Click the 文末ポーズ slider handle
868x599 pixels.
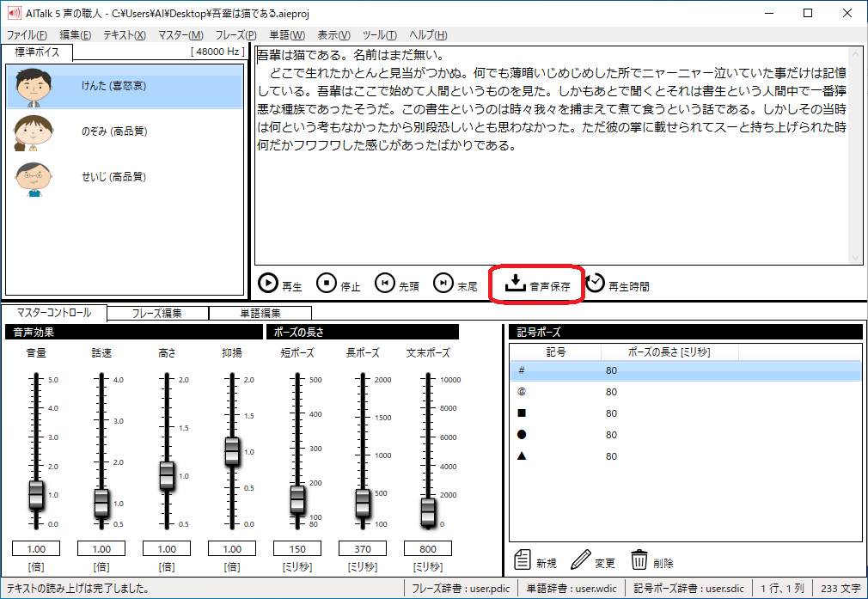[x=428, y=511]
